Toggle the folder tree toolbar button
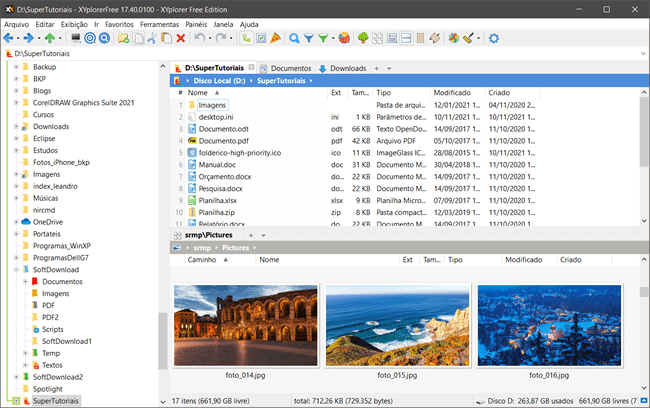This screenshot has width=650, height=408. pyautogui.click(x=247, y=39)
